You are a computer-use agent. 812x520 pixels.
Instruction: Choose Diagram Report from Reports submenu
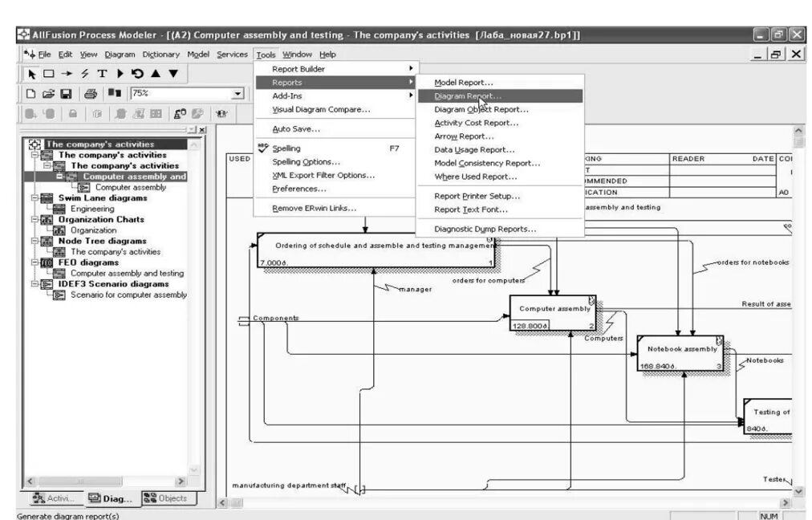tap(500, 95)
